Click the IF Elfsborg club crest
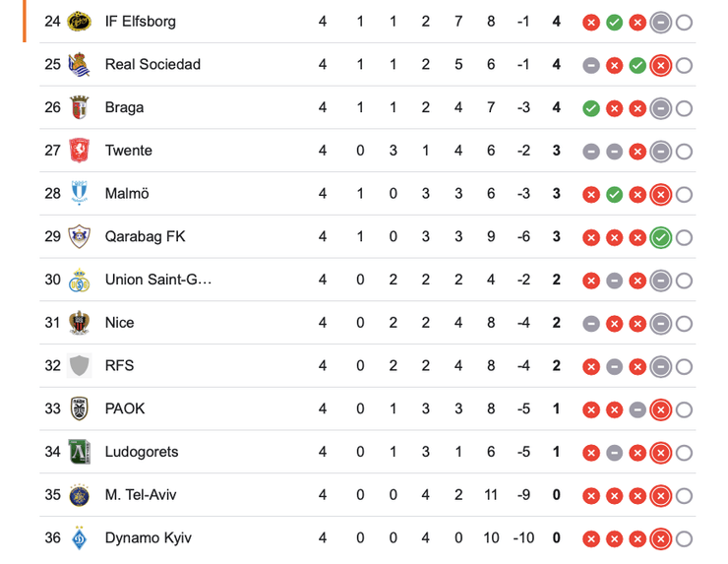This screenshot has width=728, height=564. [x=79, y=22]
